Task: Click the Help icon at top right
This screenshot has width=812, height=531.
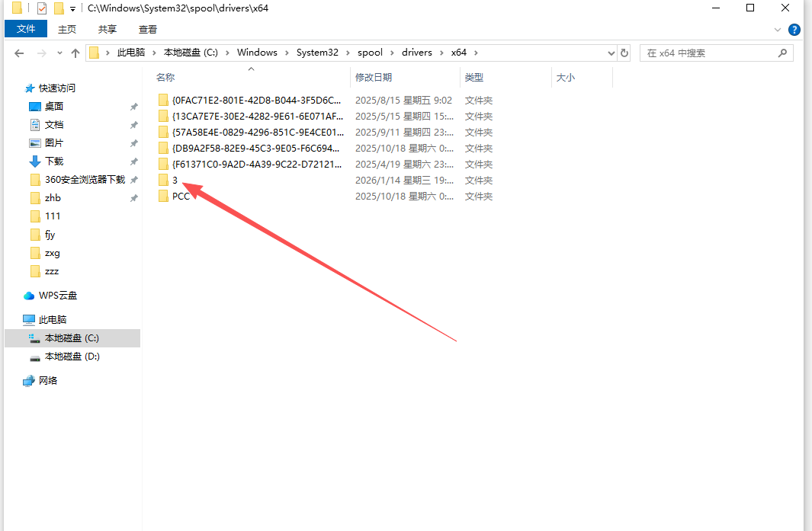Action: click(x=794, y=29)
